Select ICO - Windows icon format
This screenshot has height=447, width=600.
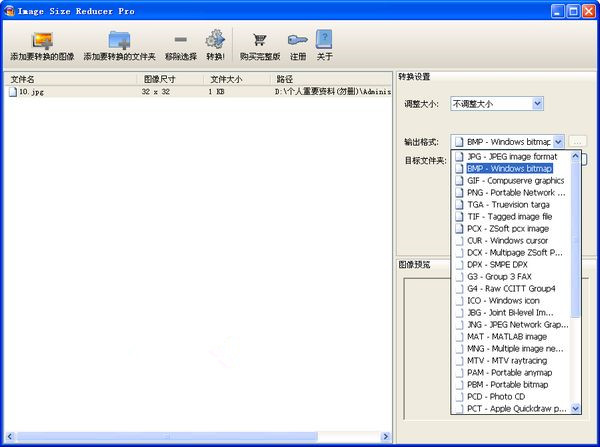click(x=511, y=301)
